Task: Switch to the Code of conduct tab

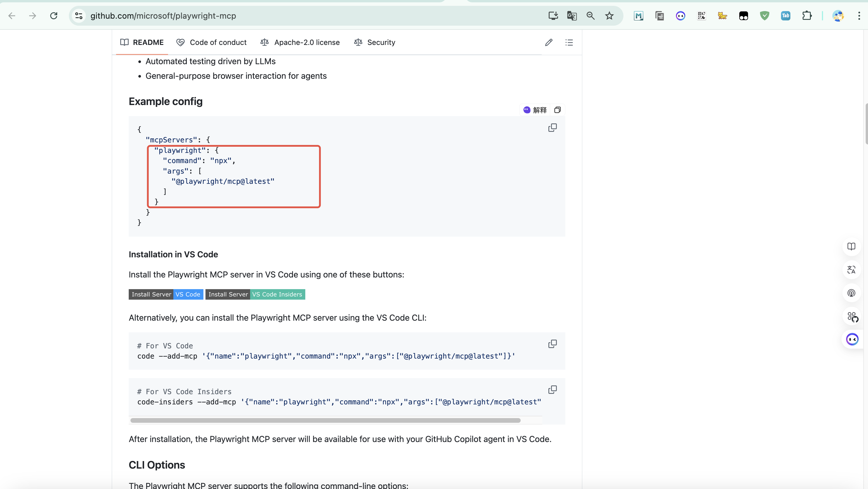Action: coord(212,42)
